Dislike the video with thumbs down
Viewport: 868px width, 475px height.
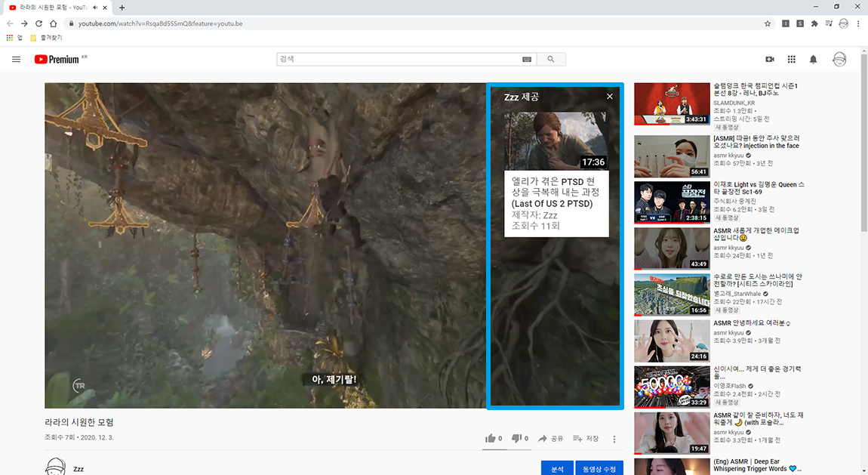point(520,439)
